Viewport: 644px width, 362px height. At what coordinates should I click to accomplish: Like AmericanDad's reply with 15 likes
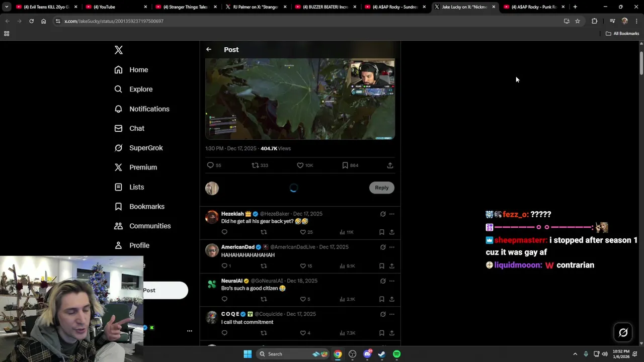(x=306, y=265)
